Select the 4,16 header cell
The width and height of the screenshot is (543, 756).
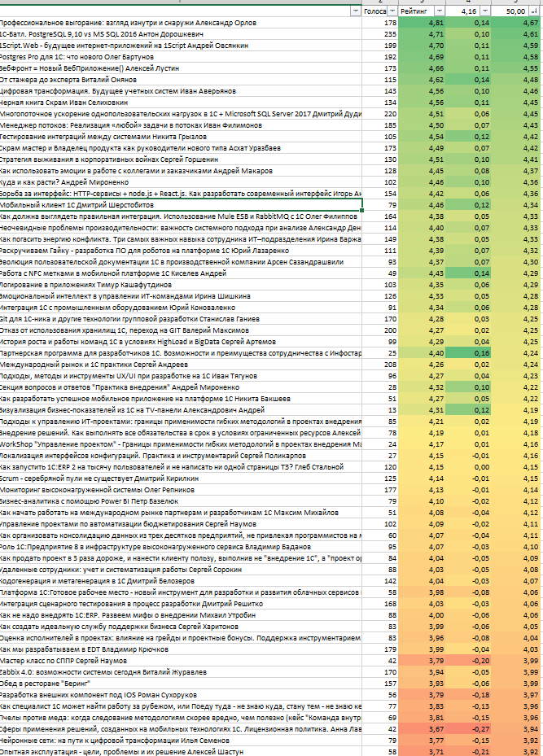pos(469,11)
